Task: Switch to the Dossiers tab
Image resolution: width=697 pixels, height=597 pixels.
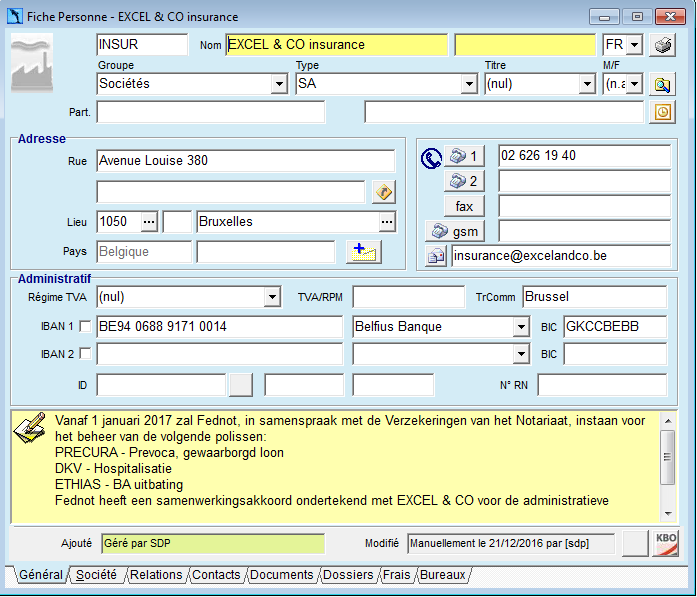Action: click(x=348, y=575)
